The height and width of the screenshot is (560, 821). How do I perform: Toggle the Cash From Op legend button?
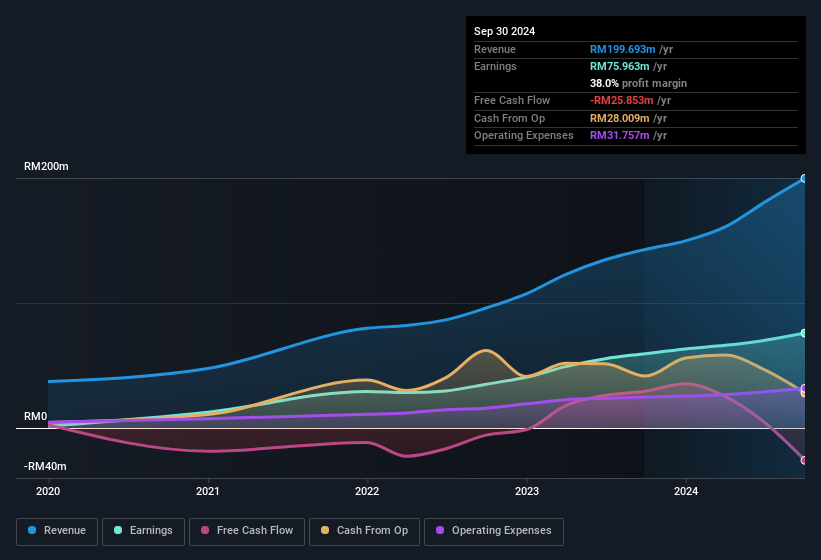click(364, 531)
